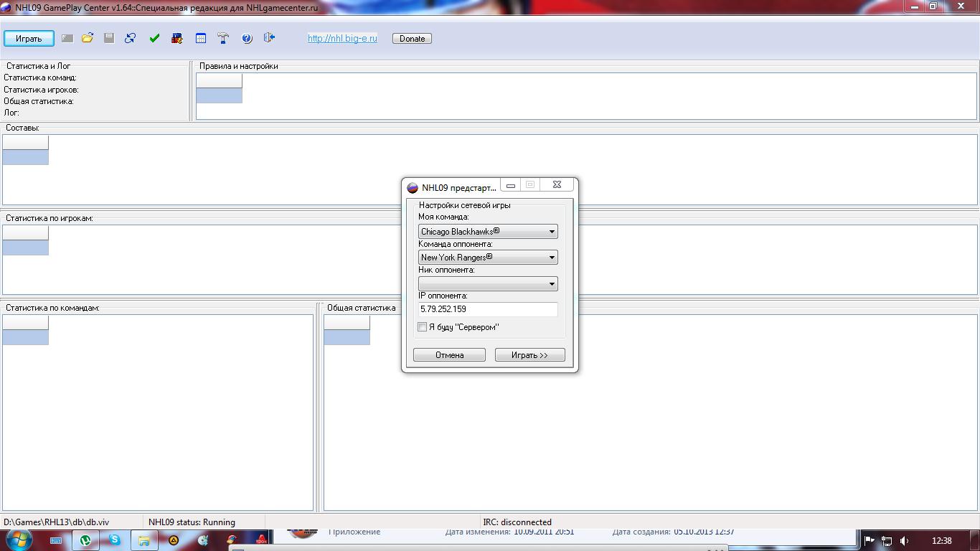Click the Donate button

[x=412, y=39]
